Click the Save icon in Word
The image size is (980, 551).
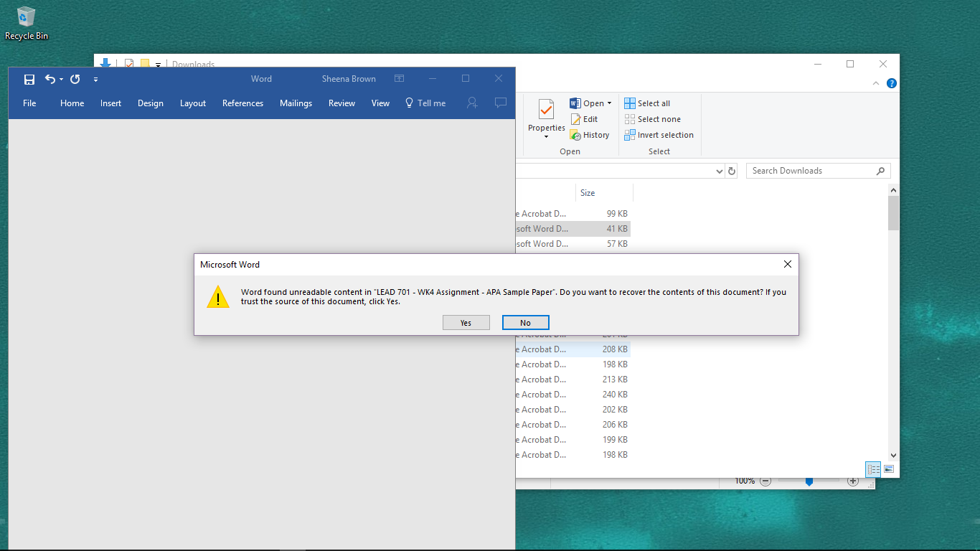pyautogui.click(x=29, y=80)
